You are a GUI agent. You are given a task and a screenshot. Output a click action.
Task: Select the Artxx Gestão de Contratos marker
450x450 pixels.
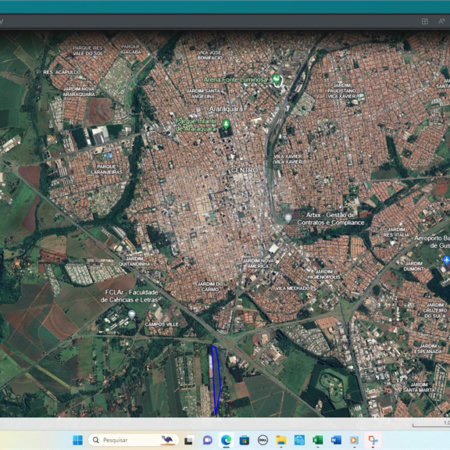(288, 218)
